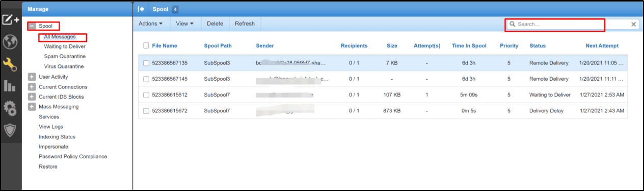Check the box for file 523386567145
The height and width of the screenshot is (191, 644).
[146, 79]
